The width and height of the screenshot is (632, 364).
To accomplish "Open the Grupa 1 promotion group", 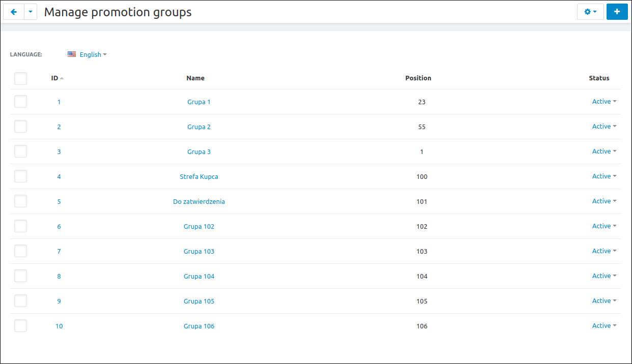I will pyautogui.click(x=199, y=102).
